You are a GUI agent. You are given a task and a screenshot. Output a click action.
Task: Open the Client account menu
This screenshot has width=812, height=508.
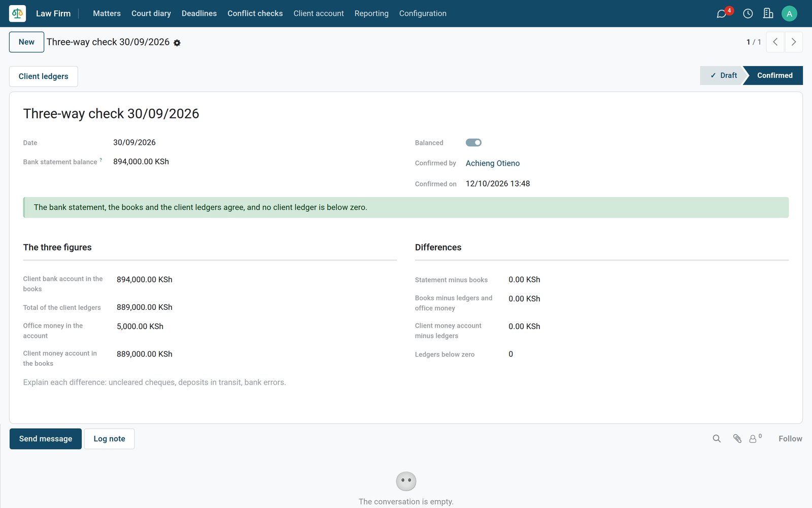[319, 13]
